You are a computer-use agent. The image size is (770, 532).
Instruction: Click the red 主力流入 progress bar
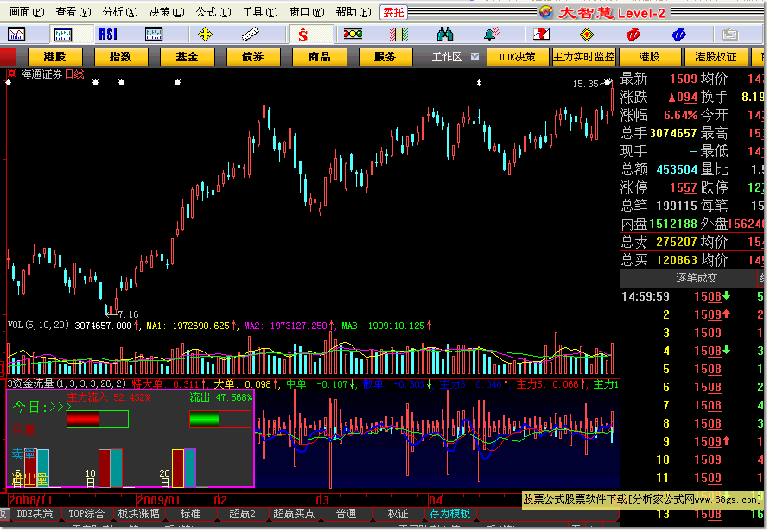pos(98,419)
